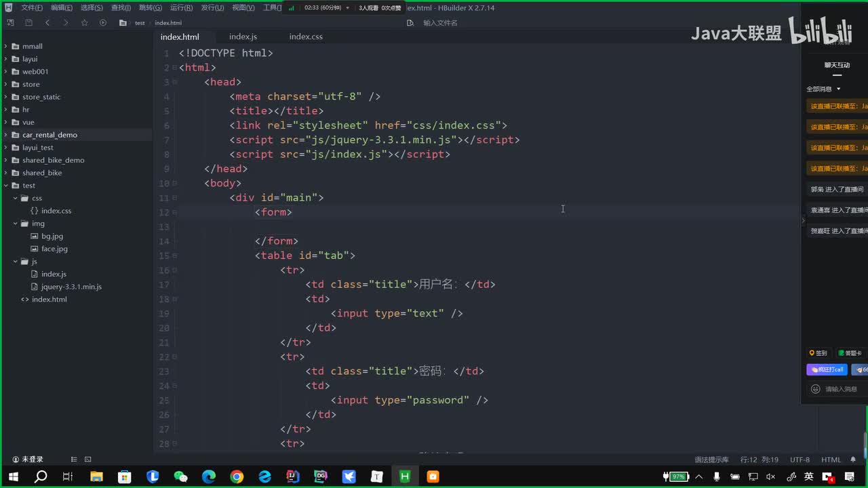Toggle the 英 input method indicator

tap(808, 476)
